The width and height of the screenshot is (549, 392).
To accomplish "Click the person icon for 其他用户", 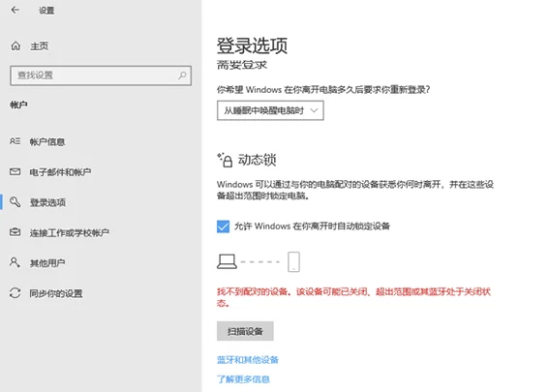I will [x=15, y=262].
